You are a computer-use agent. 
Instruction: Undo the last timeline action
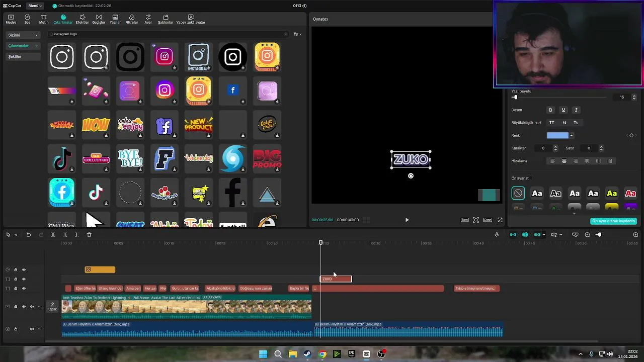click(x=29, y=235)
